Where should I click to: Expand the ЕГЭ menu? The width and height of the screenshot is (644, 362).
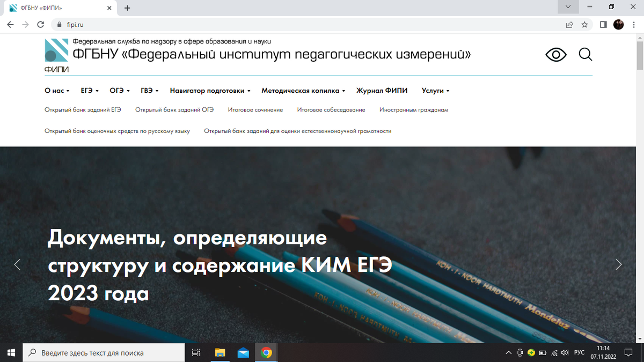point(90,91)
